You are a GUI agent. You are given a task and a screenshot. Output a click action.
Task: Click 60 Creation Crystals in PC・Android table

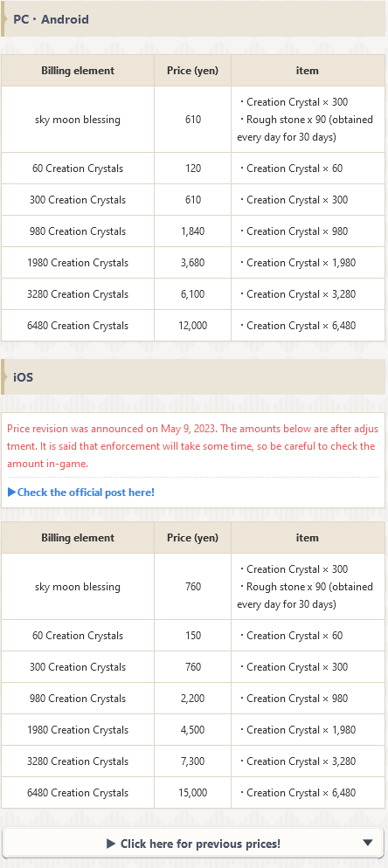pos(78,169)
